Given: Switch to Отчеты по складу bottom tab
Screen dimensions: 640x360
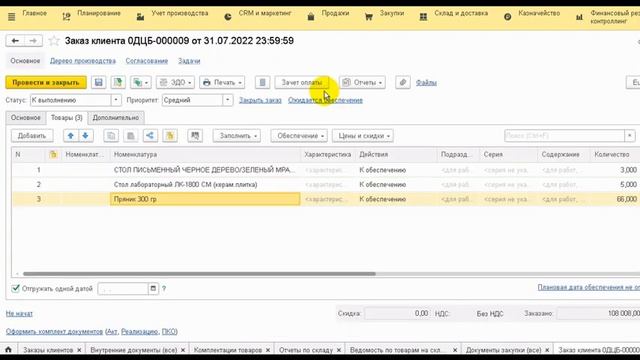Looking at the screenshot, I should pos(306,350).
